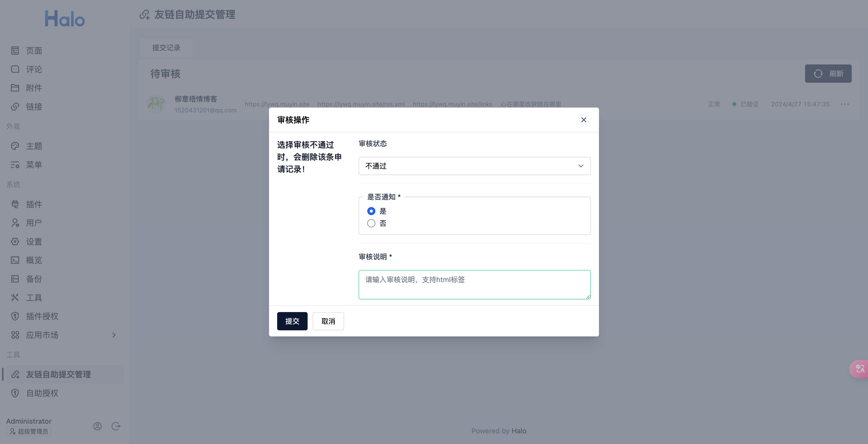Expand the 应用市场 submenu chevron
868x444 pixels.
(x=114, y=335)
